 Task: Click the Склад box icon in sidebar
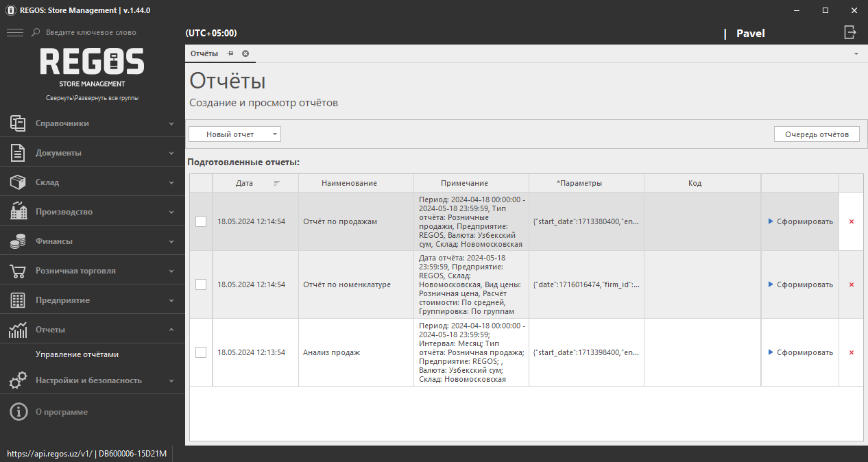tap(18, 182)
